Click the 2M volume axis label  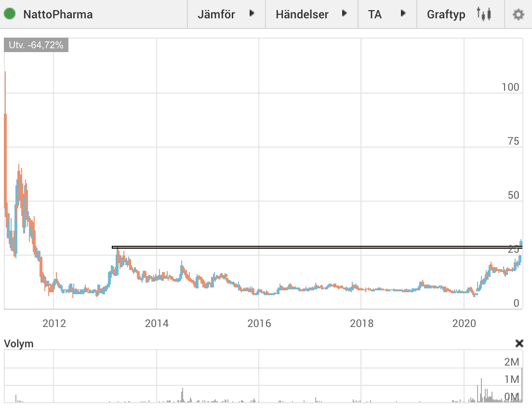coord(512,362)
